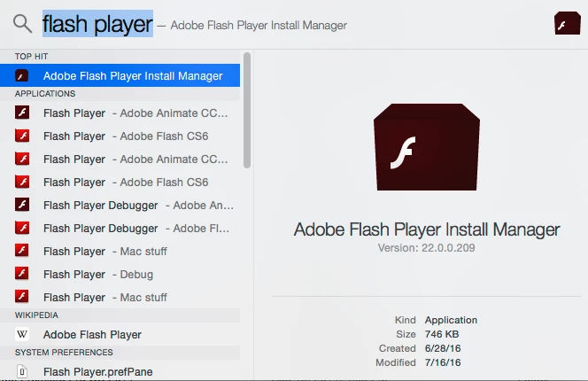588x381 pixels.
Task: Click the dark Flash icon beside Flash Player – Adobe Animate CC
Action: [x=22, y=113]
